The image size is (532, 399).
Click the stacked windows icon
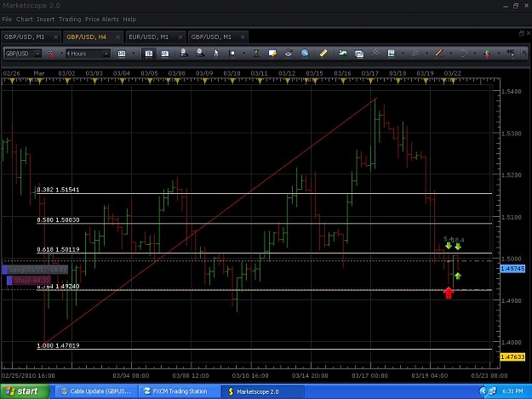pos(359,54)
